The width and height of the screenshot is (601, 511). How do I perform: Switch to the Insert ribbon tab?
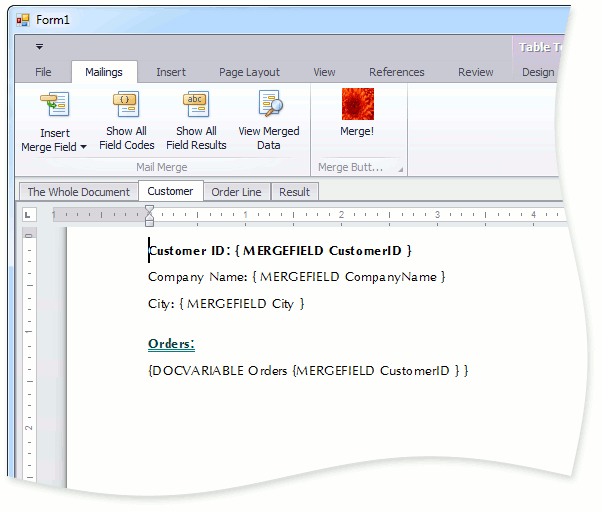tap(171, 72)
